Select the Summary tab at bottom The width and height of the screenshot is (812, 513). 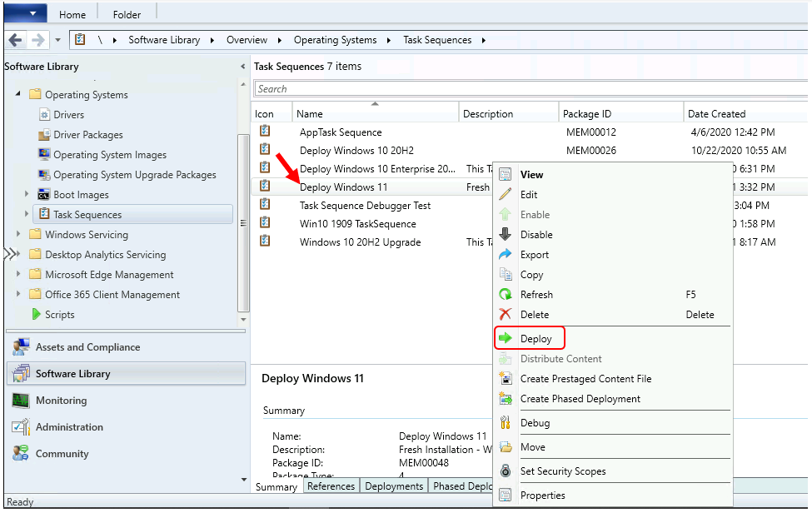(x=276, y=486)
